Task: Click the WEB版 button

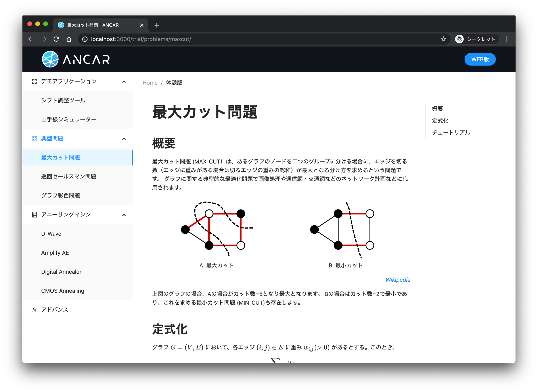Action: [x=480, y=59]
